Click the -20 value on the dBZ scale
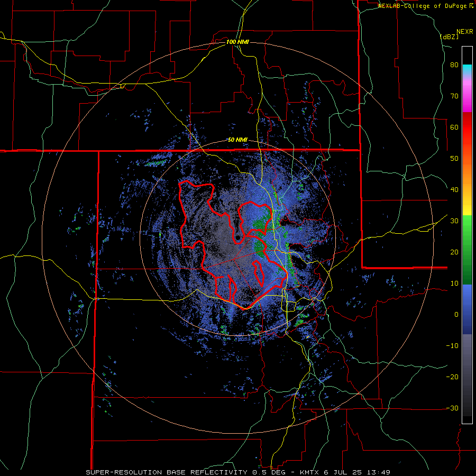This screenshot has height=476, width=476. pyautogui.click(x=452, y=377)
